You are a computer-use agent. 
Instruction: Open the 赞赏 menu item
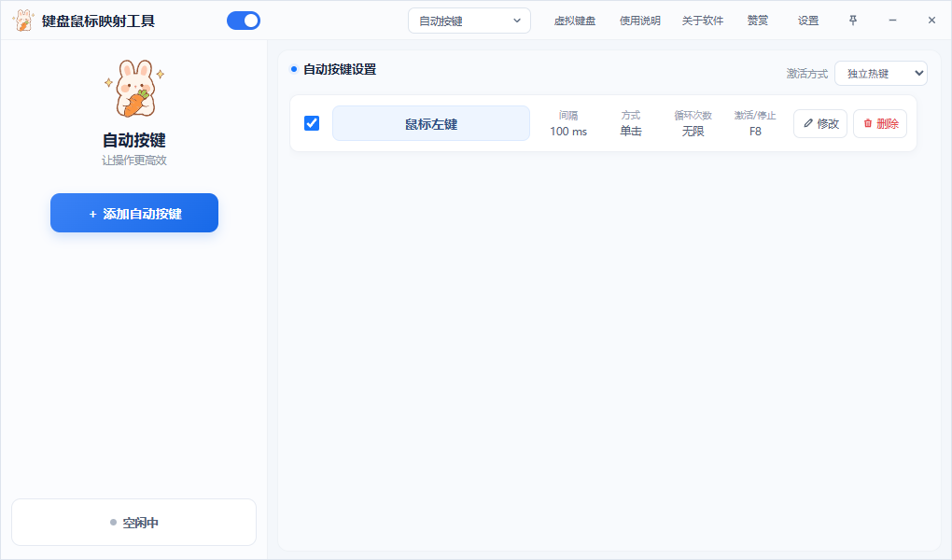(758, 21)
